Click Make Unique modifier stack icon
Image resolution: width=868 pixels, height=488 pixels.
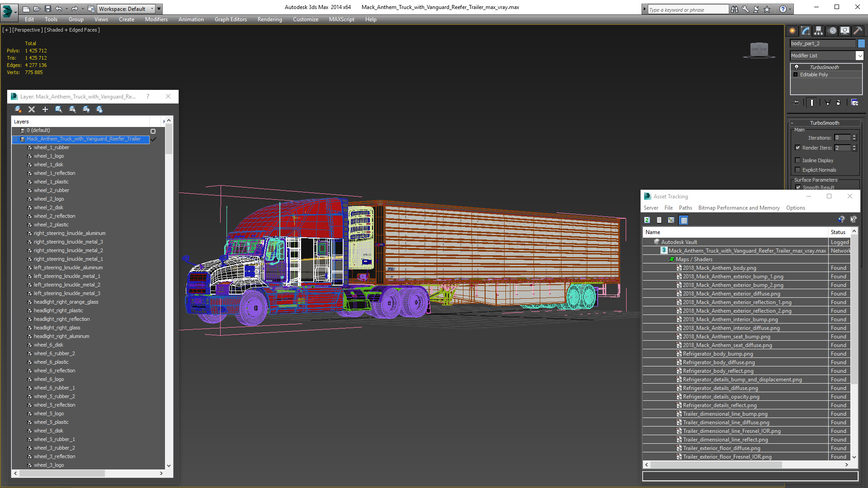[x=827, y=103]
